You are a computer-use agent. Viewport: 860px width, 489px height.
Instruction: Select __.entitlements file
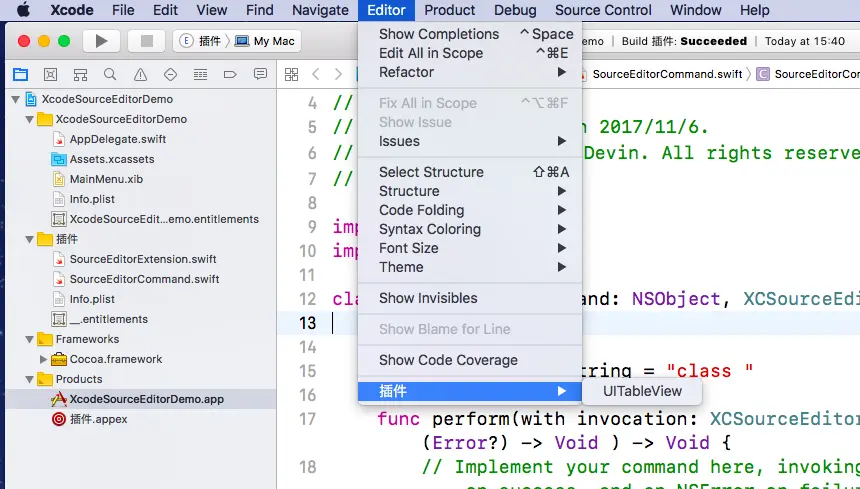pos(109,319)
